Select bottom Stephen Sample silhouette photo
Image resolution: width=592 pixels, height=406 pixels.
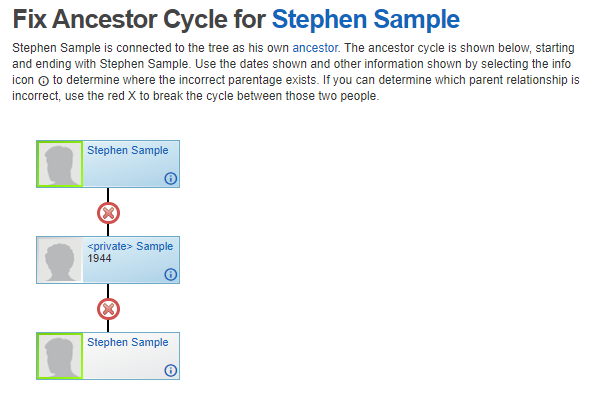[x=60, y=356]
